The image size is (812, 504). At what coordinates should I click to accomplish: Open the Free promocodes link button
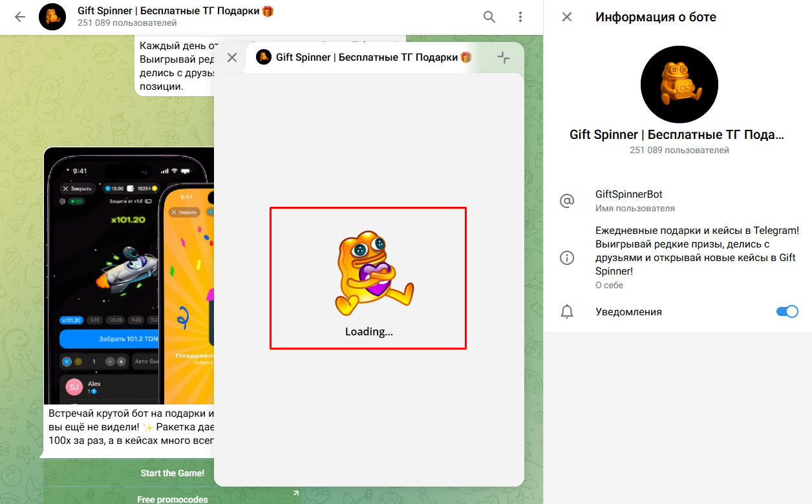pyautogui.click(x=173, y=498)
